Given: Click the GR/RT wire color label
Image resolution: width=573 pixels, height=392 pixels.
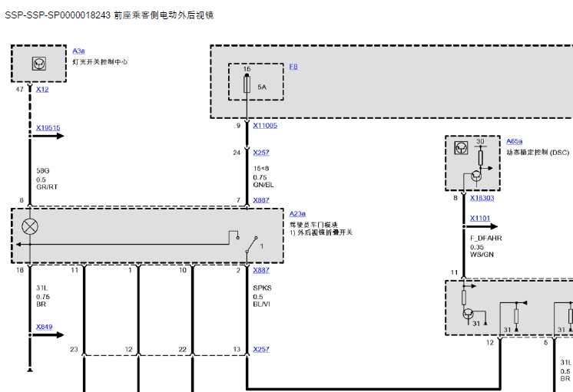Looking at the screenshot, I should (47, 187).
